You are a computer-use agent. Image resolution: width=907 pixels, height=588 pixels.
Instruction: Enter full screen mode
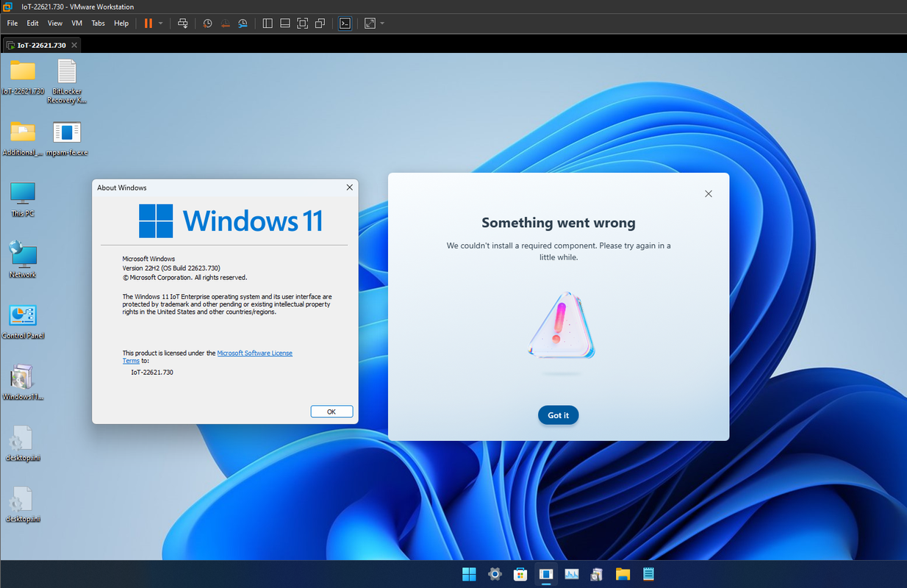pos(302,24)
